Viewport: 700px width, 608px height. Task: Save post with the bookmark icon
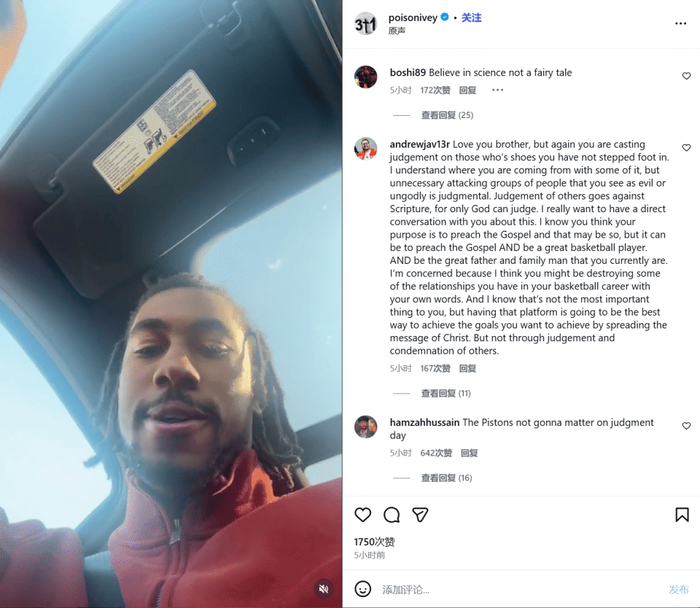coord(682,515)
